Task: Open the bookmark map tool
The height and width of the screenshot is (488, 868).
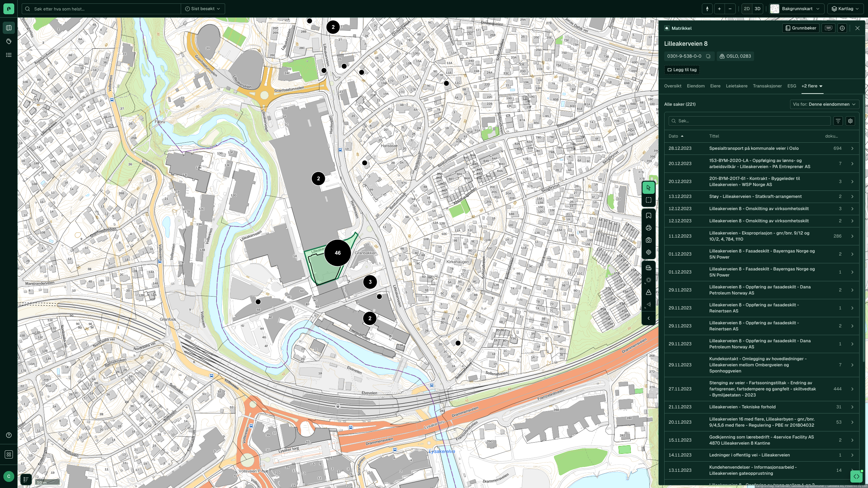Action: [648, 216]
